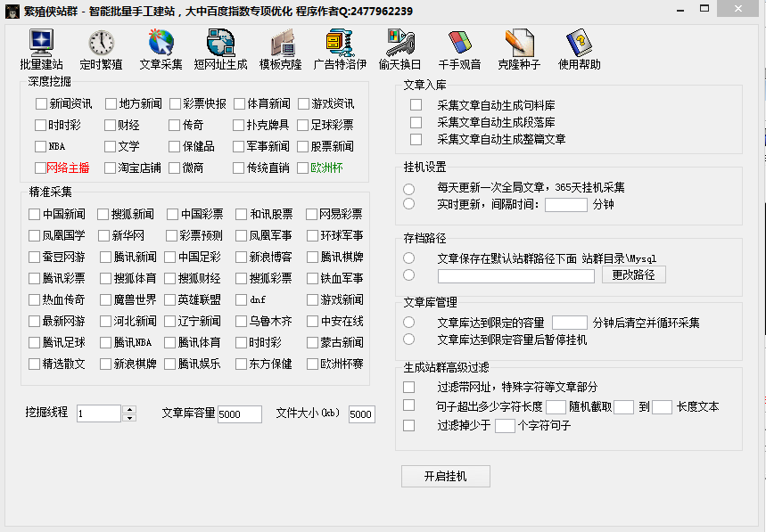Select 文章保存在默认站群路径下面 radio button

409,258
